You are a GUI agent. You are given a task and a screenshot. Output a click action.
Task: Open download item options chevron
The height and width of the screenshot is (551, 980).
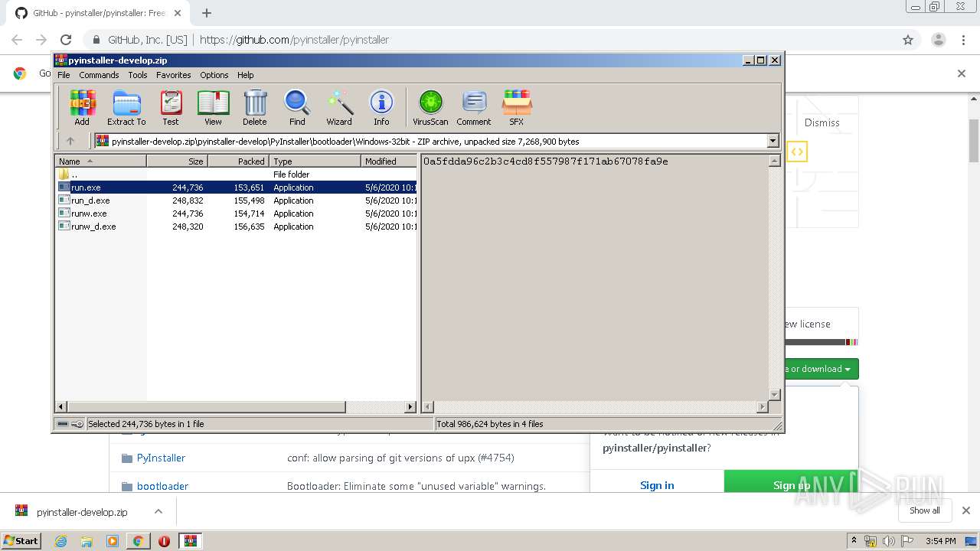point(158,511)
